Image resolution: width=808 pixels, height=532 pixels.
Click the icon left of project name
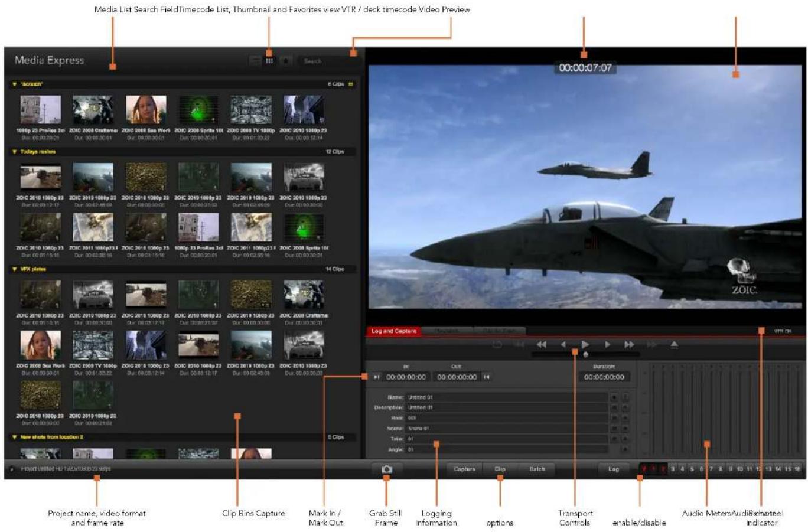(x=12, y=469)
